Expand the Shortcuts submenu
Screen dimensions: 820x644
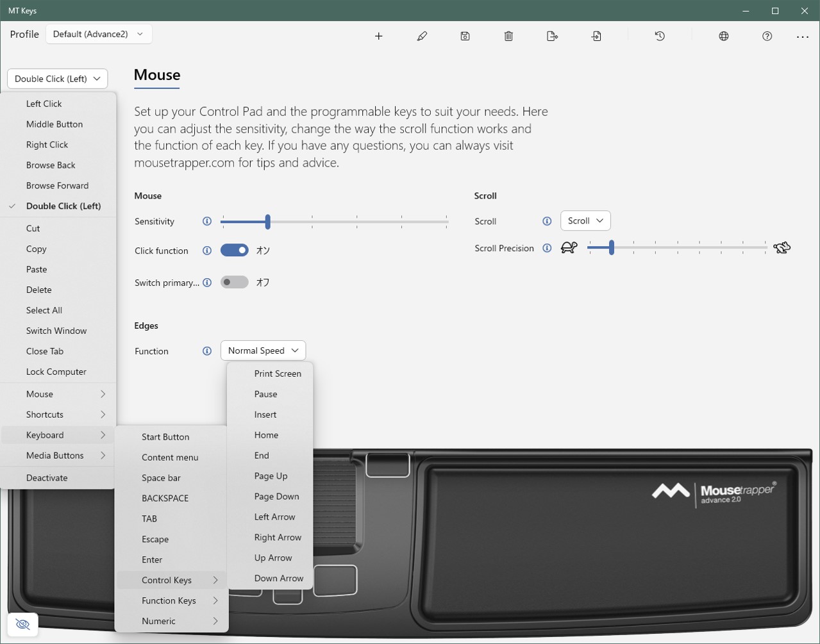[x=58, y=415]
